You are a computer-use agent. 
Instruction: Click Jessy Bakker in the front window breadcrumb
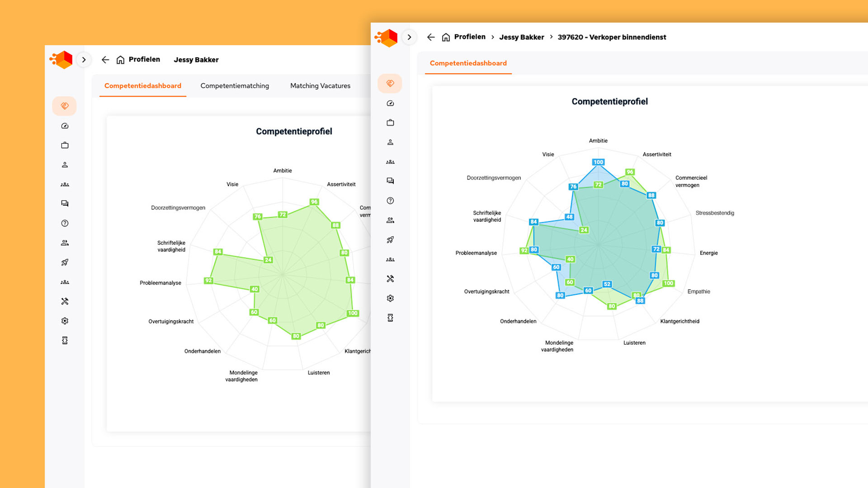pos(521,37)
